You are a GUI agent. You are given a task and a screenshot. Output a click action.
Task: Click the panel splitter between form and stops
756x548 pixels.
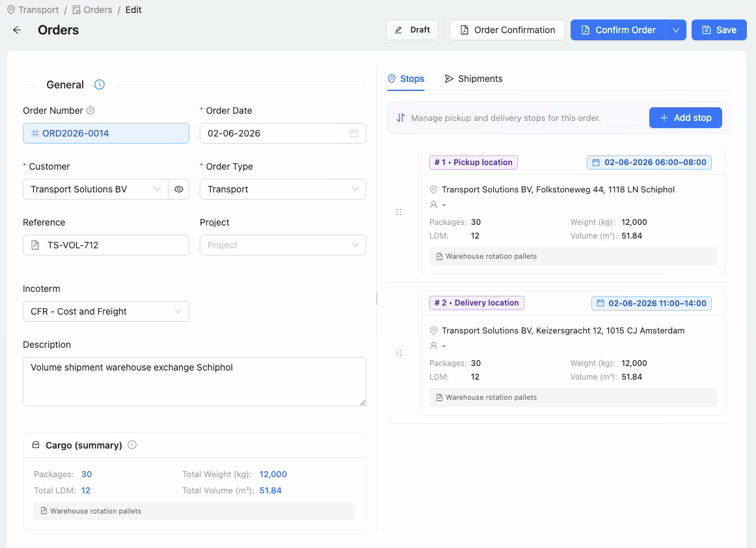point(377,298)
